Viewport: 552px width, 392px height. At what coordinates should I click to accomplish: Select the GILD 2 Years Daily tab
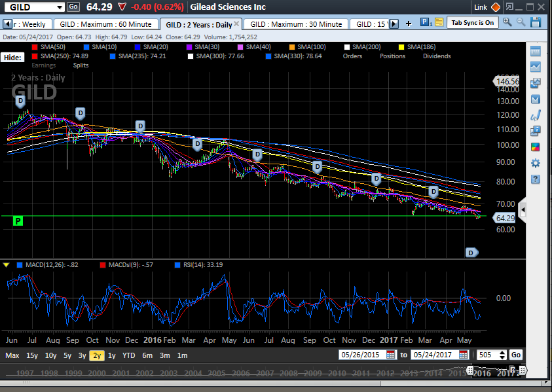click(199, 25)
